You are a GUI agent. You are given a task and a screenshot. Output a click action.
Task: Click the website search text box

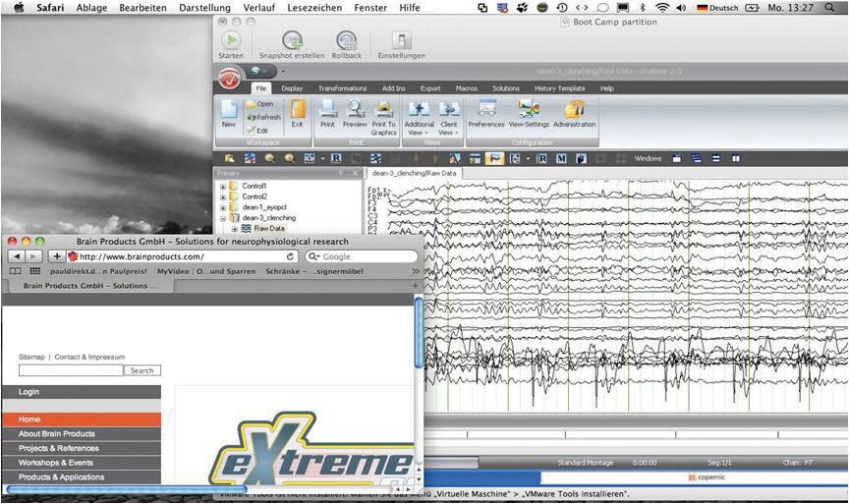tap(71, 370)
